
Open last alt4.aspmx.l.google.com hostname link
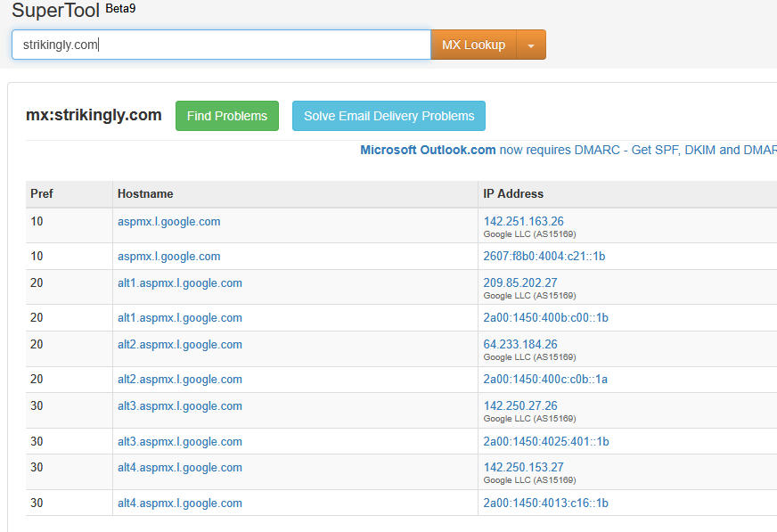(180, 503)
